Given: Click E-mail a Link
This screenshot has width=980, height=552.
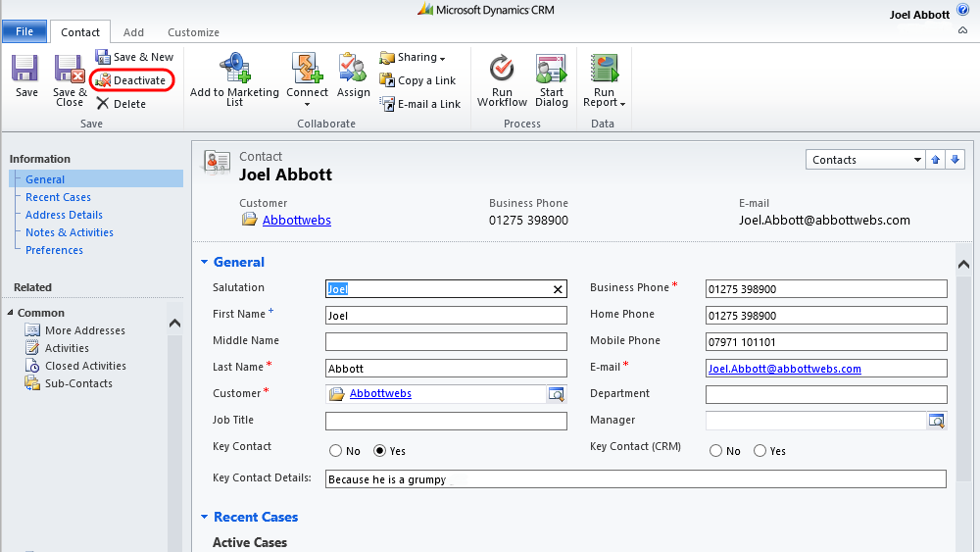Looking at the screenshot, I should [420, 104].
